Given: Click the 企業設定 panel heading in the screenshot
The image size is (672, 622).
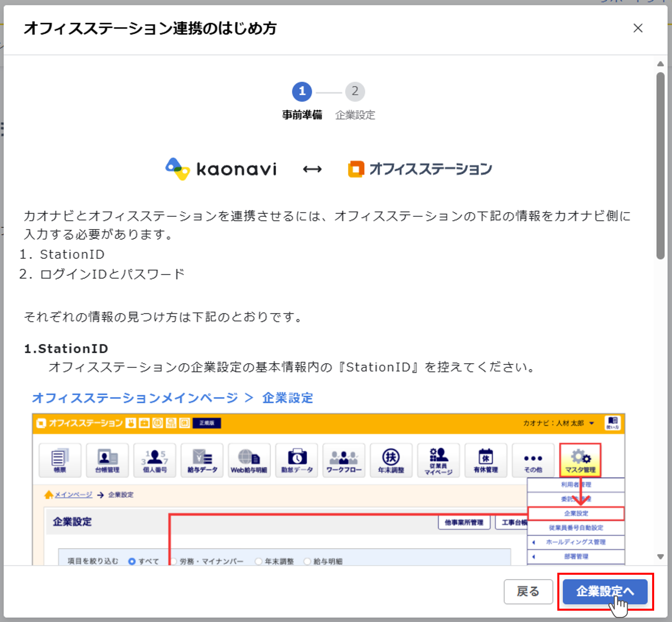Looking at the screenshot, I should point(72,522).
